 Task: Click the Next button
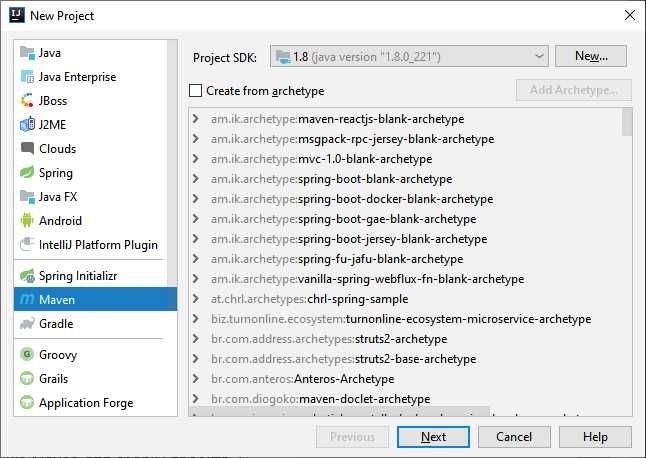coord(433,437)
